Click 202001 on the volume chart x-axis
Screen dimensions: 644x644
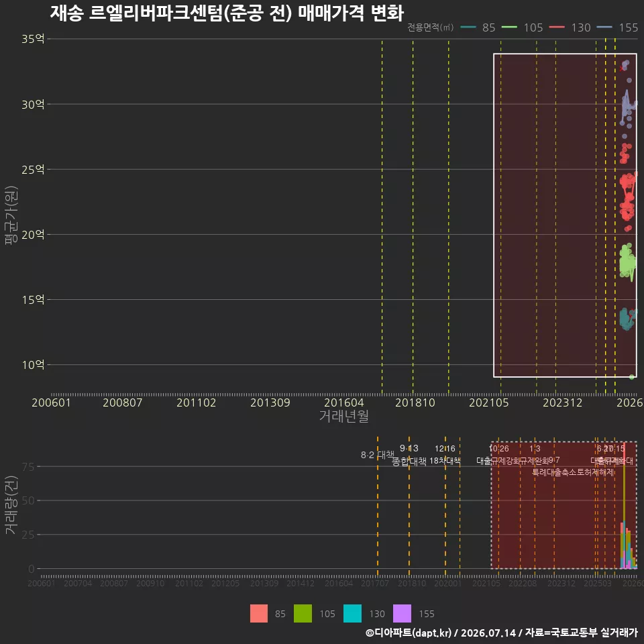point(447,583)
